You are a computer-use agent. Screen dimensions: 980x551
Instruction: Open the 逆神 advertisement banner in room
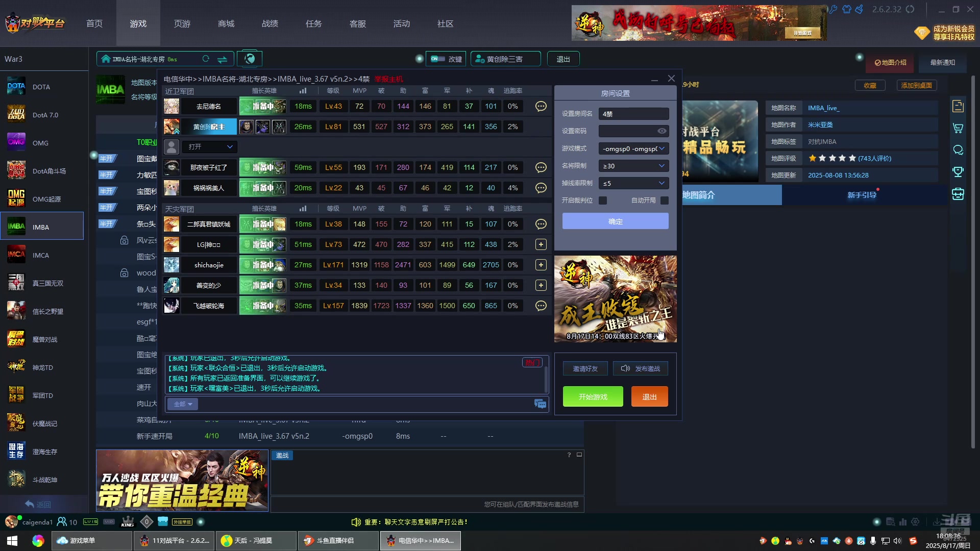coord(616,299)
